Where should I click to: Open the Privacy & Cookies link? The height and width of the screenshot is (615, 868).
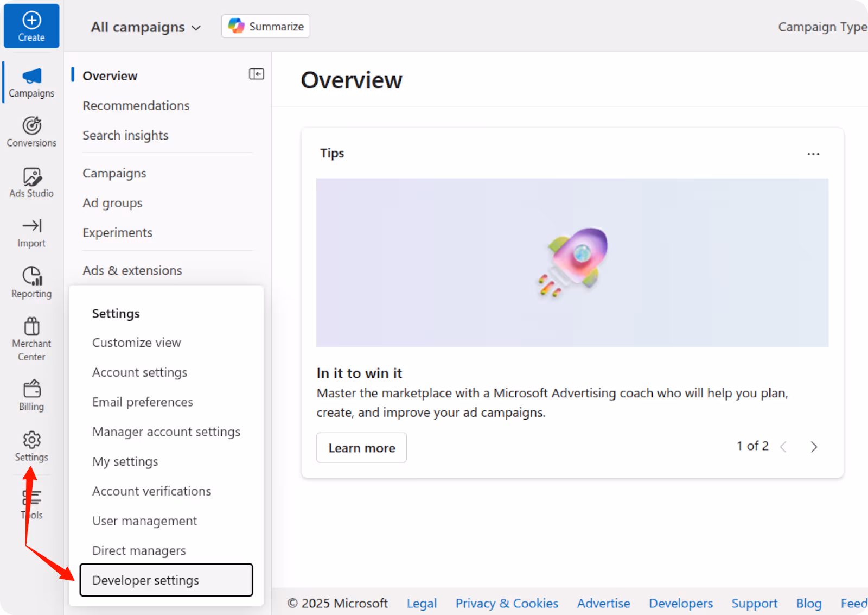tap(507, 603)
